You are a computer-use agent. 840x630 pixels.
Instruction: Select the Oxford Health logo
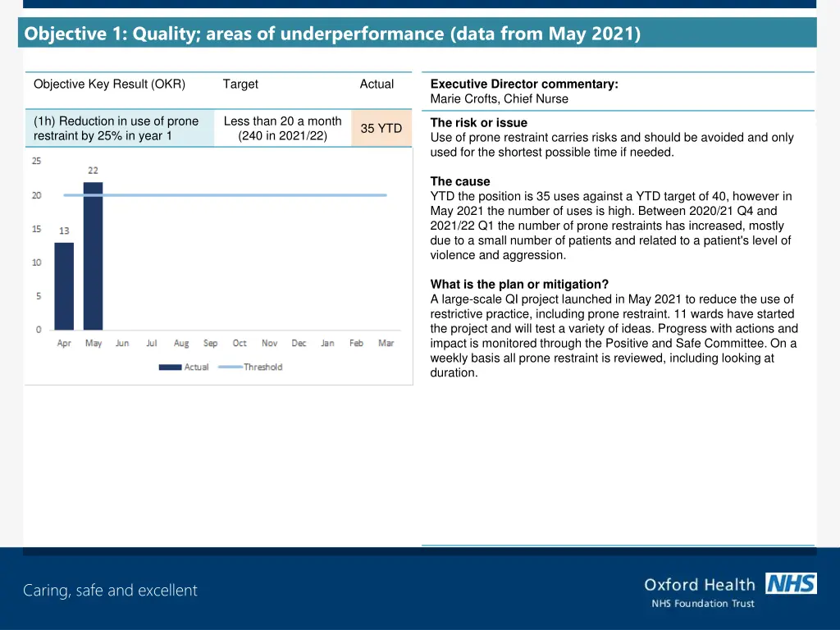click(699, 585)
